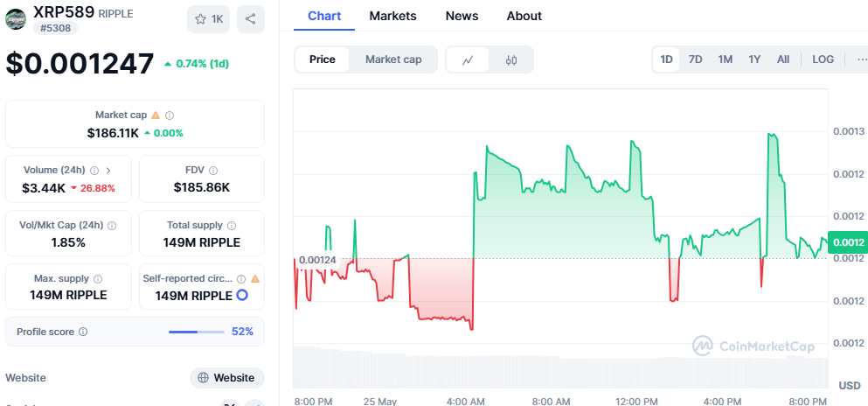Click the 0.74% (1d) change indicator
This screenshot has height=406, width=868.
[x=197, y=64]
